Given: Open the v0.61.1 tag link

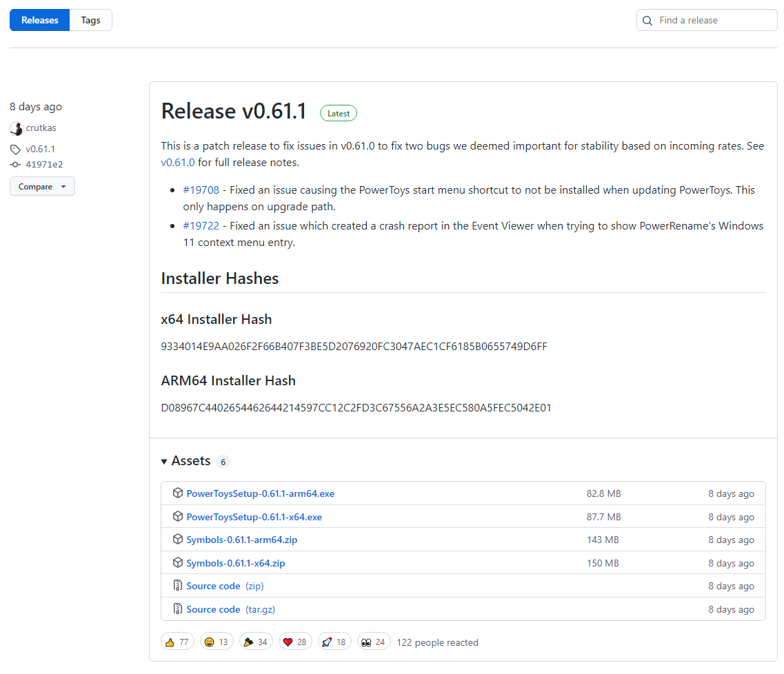Looking at the screenshot, I should [41, 149].
